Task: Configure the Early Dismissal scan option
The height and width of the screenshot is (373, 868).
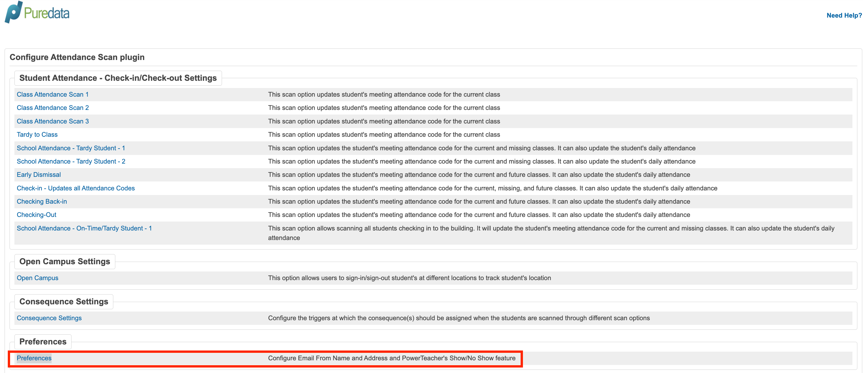Action: 39,174
